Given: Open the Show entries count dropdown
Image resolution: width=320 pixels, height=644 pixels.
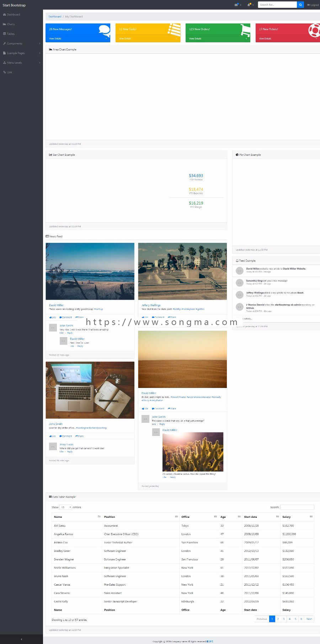Looking at the screenshot, I should pos(65,507).
